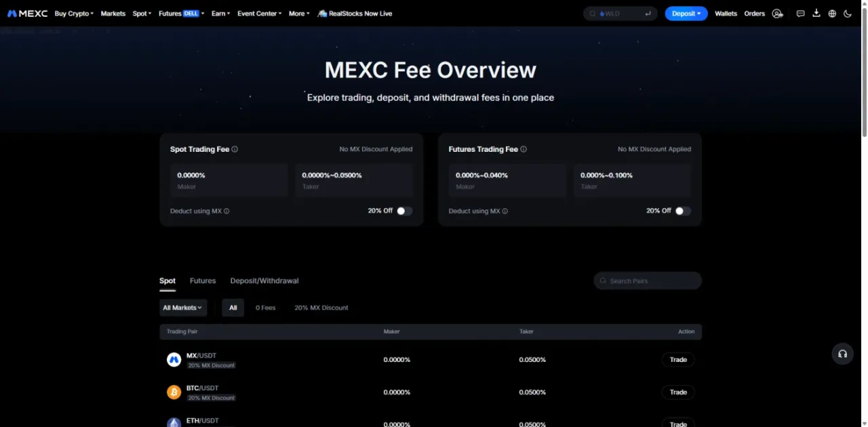Open the messages chat icon in header
Screen dimensions: 868x427
coord(800,14)
